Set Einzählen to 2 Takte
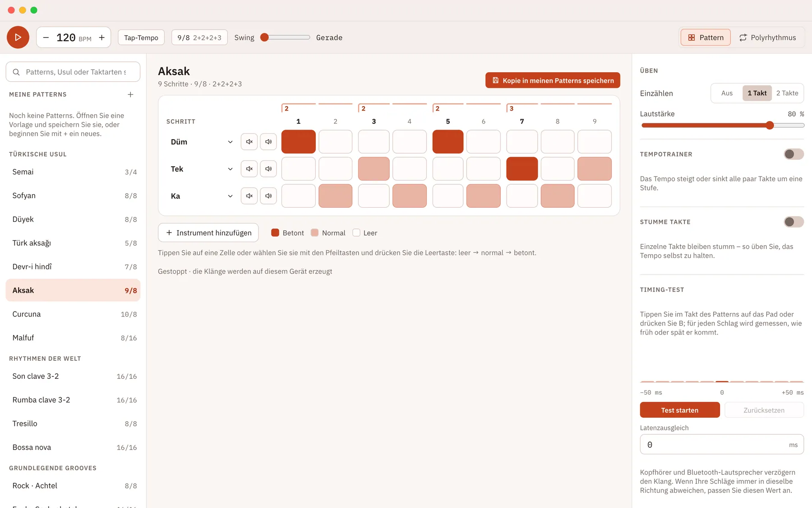The image size is (812, 508). click(x=787, y=93)
